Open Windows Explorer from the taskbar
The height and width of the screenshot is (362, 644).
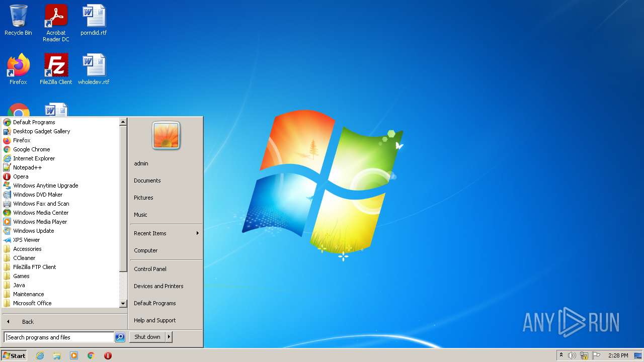(57, 355)
